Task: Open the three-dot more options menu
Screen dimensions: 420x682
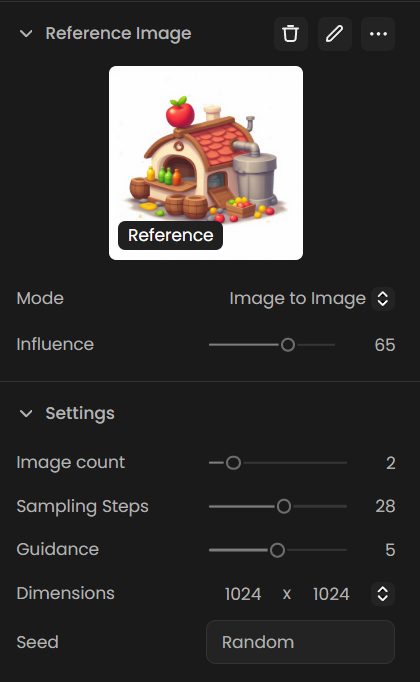Action: [x=378, y=34]
